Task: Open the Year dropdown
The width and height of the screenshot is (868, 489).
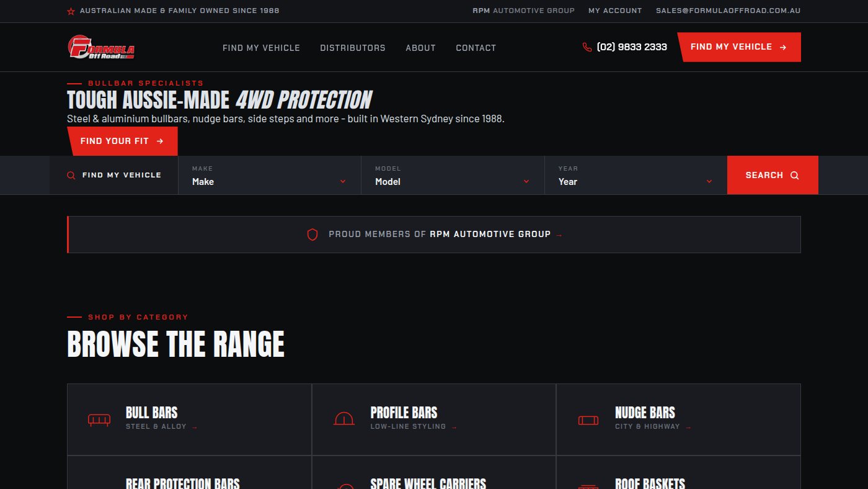Action: point(635,176)
